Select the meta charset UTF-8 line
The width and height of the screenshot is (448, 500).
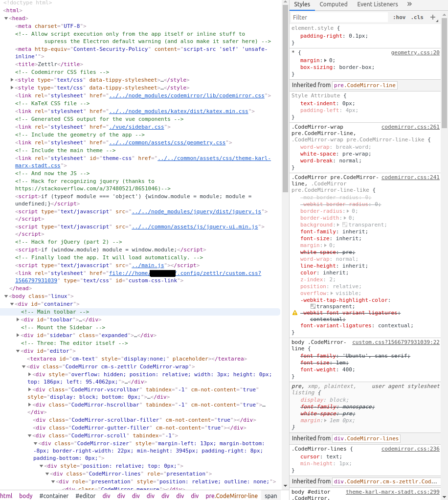point(50,26)
